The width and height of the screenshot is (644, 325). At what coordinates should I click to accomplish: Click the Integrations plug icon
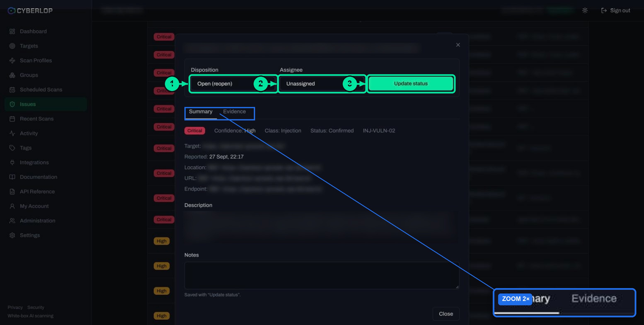tap(12, 162)
